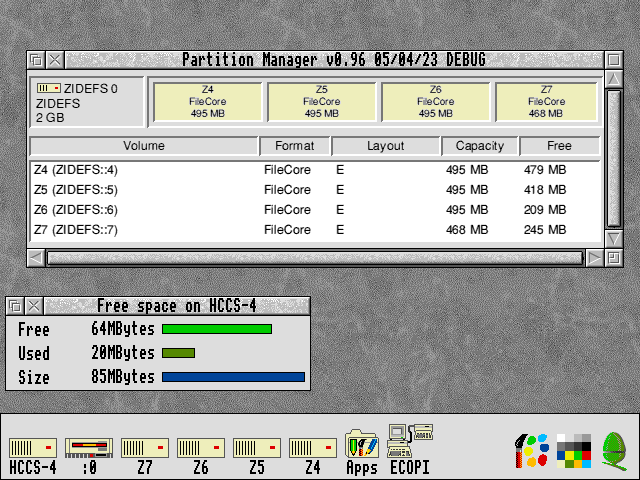Click the horizontal scrollbar thumb in Partition Manager
The image size is (640, 480).
[315, 258]
